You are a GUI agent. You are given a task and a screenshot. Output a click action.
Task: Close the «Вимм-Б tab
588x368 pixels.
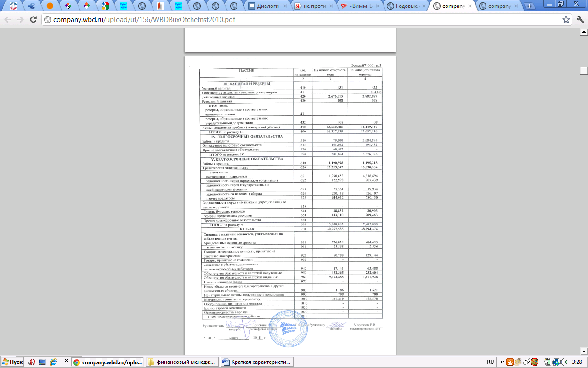377,6
